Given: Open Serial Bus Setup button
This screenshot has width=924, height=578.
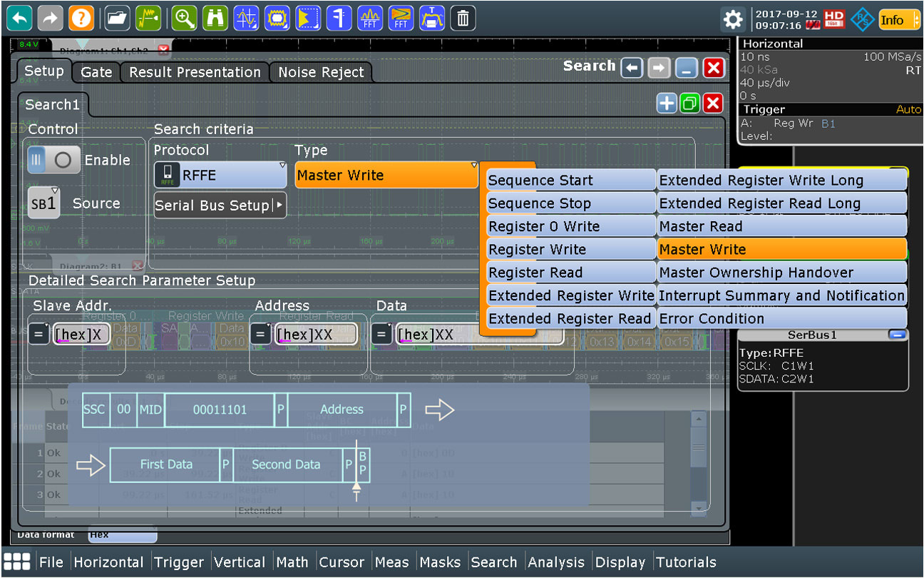Looking at the screenshot, I should (x=220, y=206).
